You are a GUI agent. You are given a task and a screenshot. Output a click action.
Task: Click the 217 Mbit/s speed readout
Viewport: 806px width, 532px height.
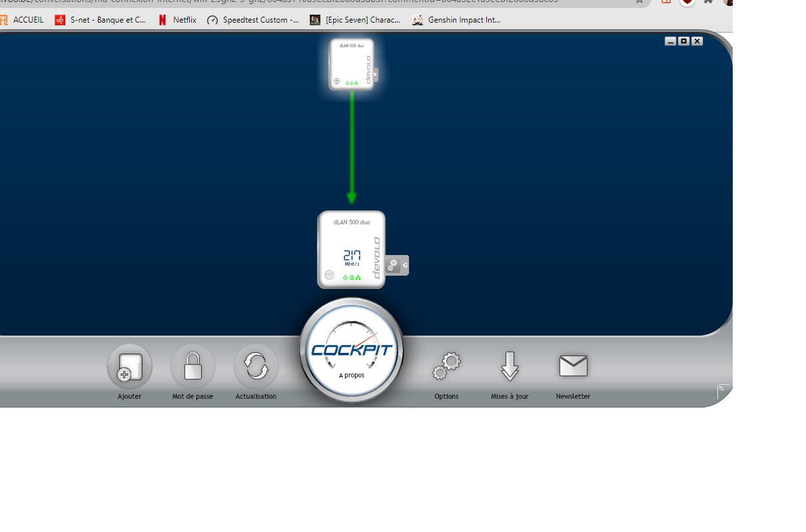[352, 258]
